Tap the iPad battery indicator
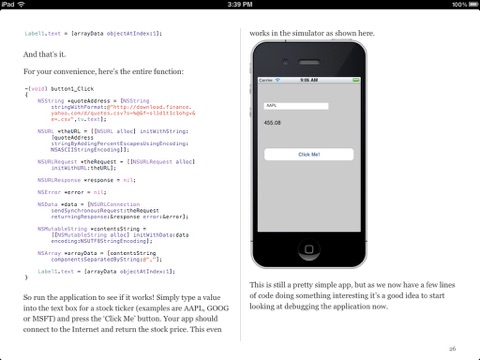Screen dimensions: 480x360 [474, 4]
